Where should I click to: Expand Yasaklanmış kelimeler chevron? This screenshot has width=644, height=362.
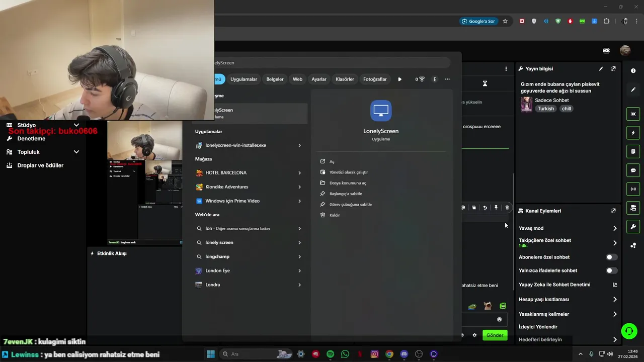[x=615, y=314]
